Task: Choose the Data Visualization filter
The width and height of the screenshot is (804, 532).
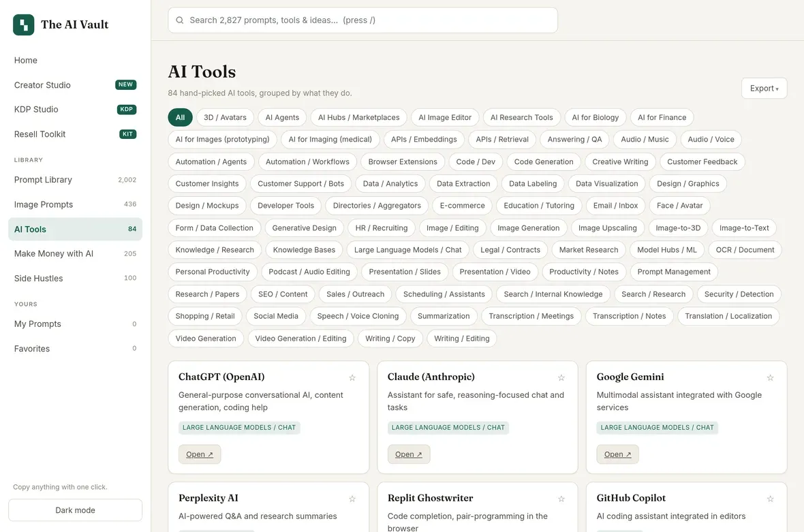Action: (x=606, y=184)
